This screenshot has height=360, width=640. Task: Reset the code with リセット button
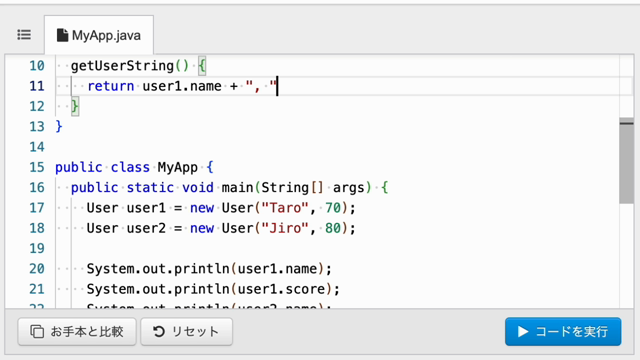187,331
